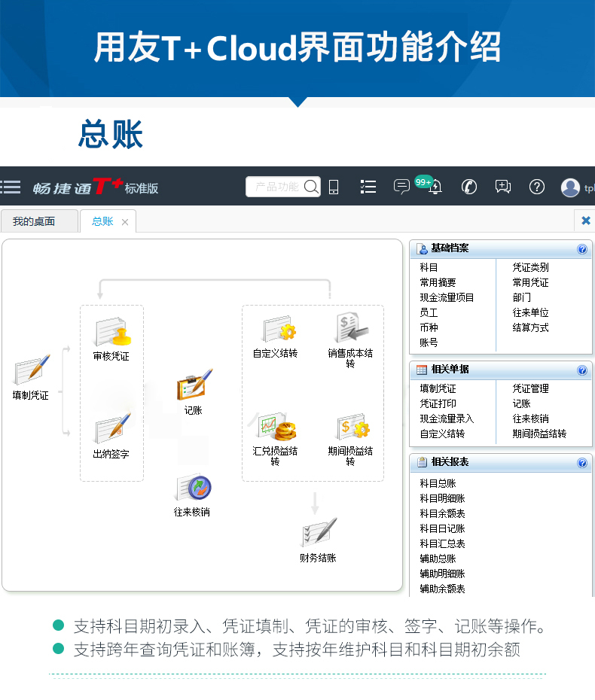Open 科目汇总表 report
This screenshot has width=595, height=700.
tap(442, 543)
